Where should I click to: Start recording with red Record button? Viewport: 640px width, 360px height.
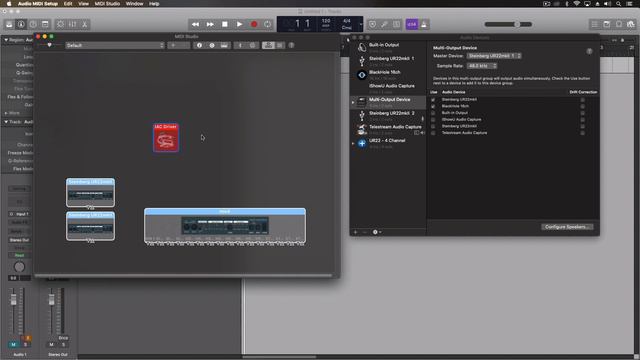pyautogui.click(x=254, y=24)
